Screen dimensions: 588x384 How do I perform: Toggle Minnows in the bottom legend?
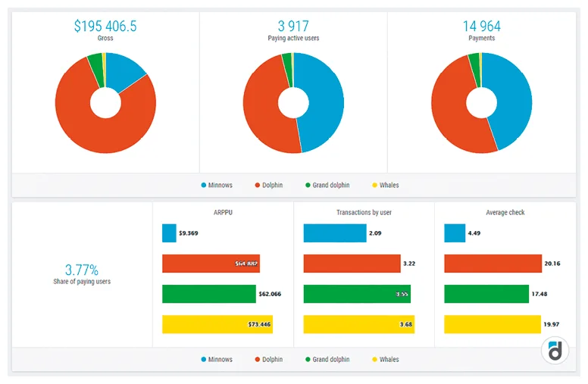click(x=217, y=359)
